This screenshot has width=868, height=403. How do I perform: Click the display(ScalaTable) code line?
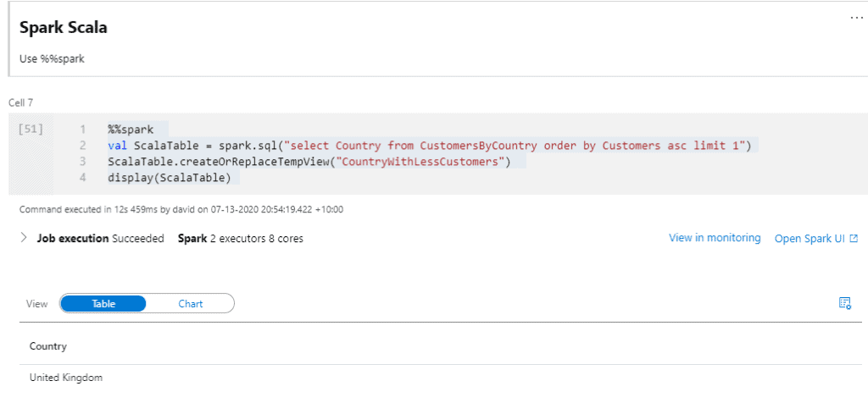(170, 178)
